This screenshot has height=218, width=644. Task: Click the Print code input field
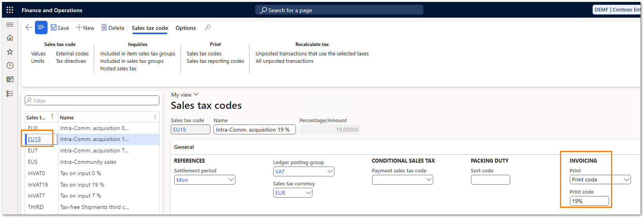589,201
